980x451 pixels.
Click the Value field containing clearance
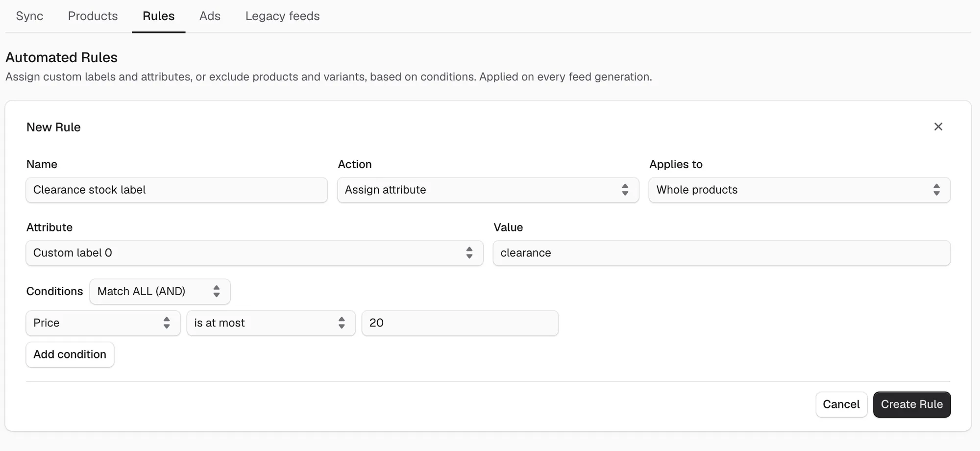tap(722, 253)
